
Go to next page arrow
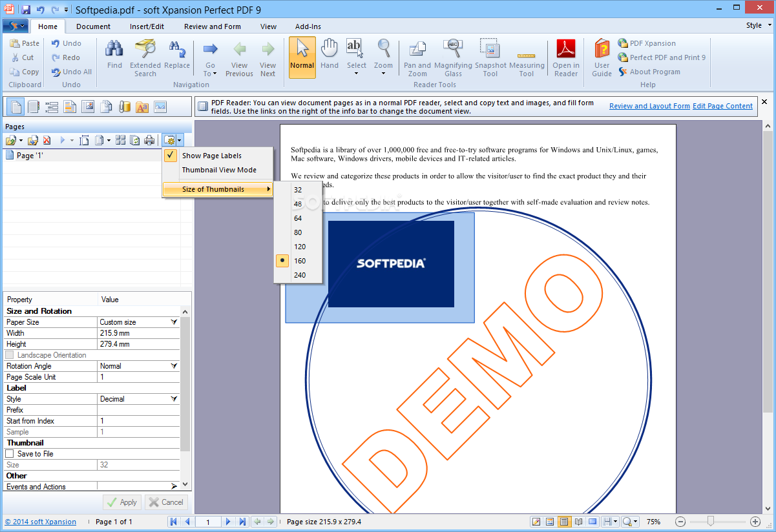pos(229,522)
